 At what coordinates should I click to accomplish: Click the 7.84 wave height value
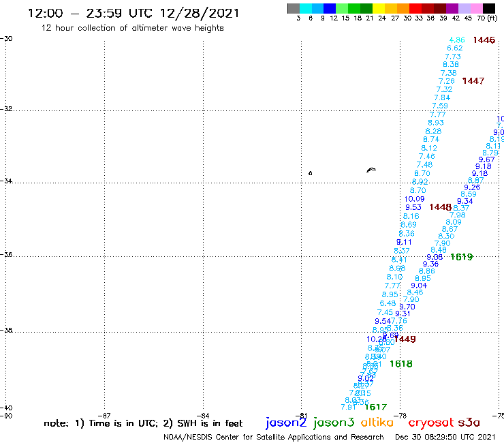coord(442,97)
